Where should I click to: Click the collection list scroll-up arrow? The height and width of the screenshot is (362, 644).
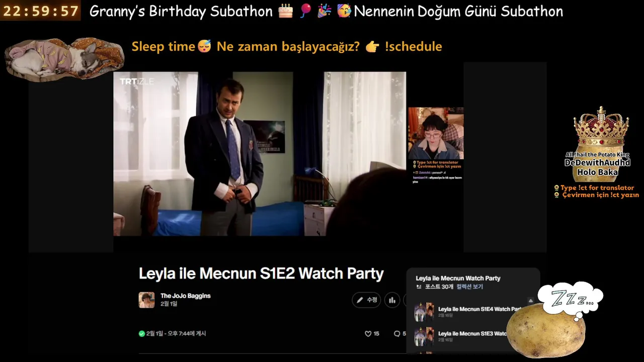point(530,300)
